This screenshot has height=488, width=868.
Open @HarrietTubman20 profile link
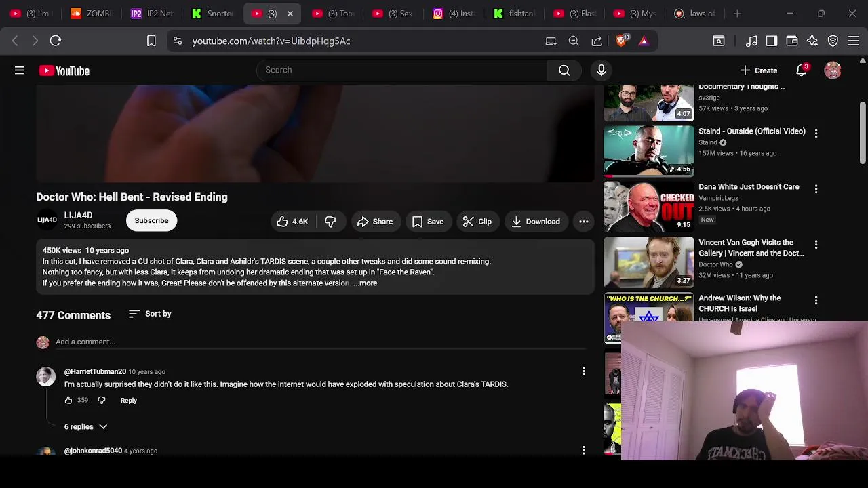point(95,371)
